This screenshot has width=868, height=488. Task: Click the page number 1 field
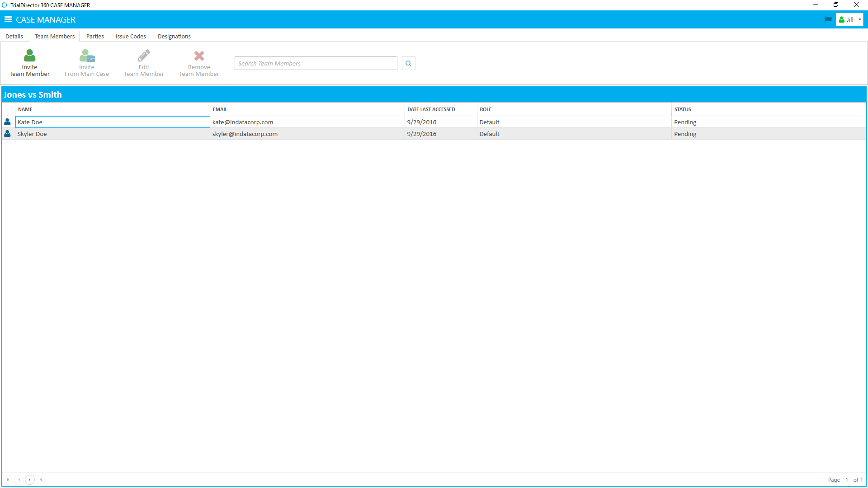[846, 480]
